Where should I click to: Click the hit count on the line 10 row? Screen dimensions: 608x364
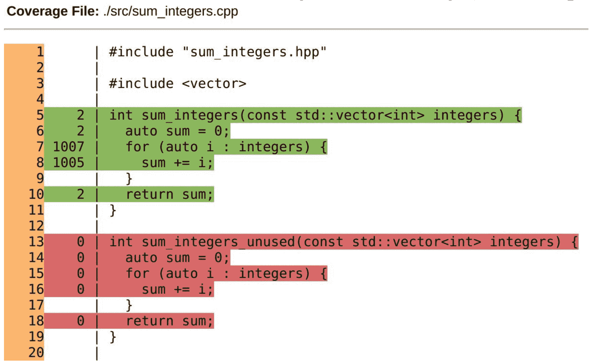pos(80,194)
